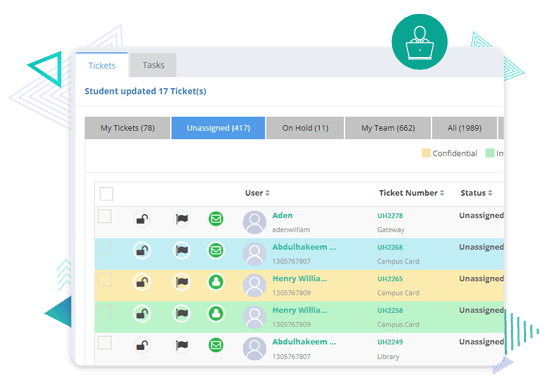This screenshot has height=387, width=550.
Task: Click the username text adenwilliam
Action: point(291,230)
